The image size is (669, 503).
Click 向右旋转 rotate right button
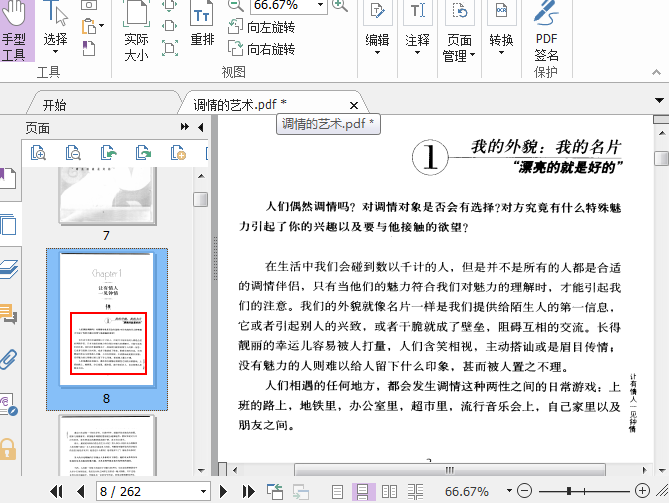(261, 48)
